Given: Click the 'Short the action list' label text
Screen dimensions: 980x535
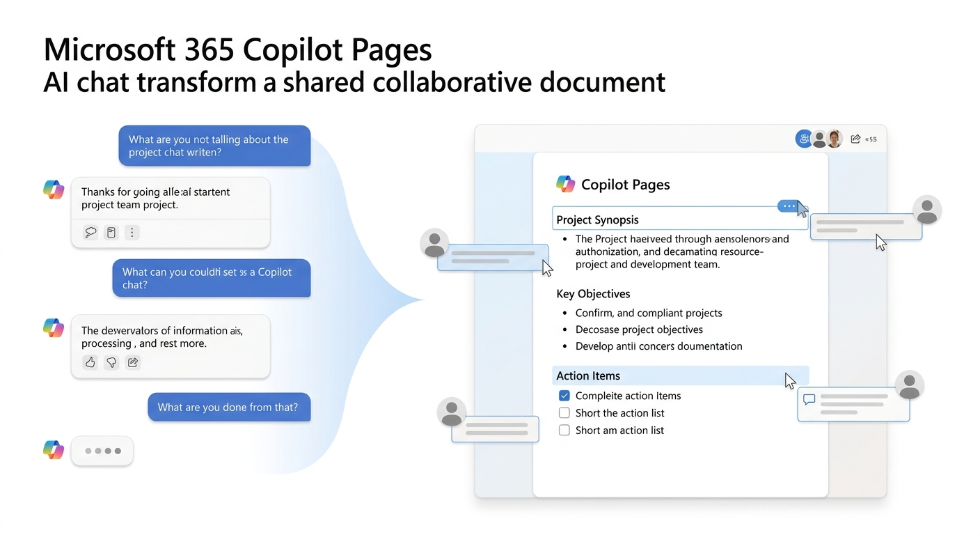Looking at the screenshot, I should point(620,413).
